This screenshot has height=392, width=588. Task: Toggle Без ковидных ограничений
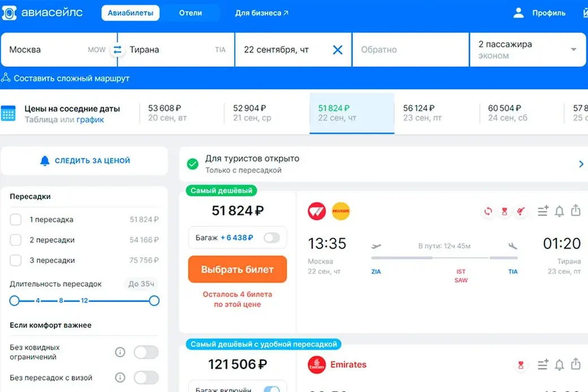pyautogui.click(x=145, y=352)
